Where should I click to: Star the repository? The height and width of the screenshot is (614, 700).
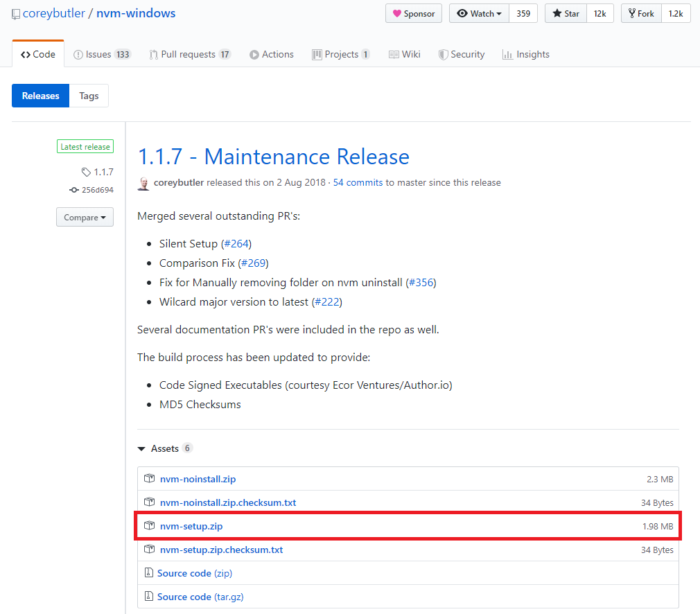coord(566,13)
